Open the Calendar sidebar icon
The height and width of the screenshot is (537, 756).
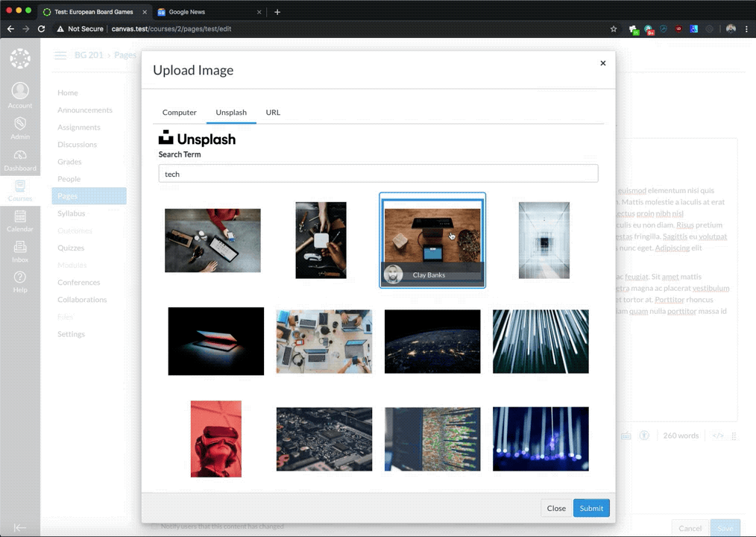pos(20,216)
